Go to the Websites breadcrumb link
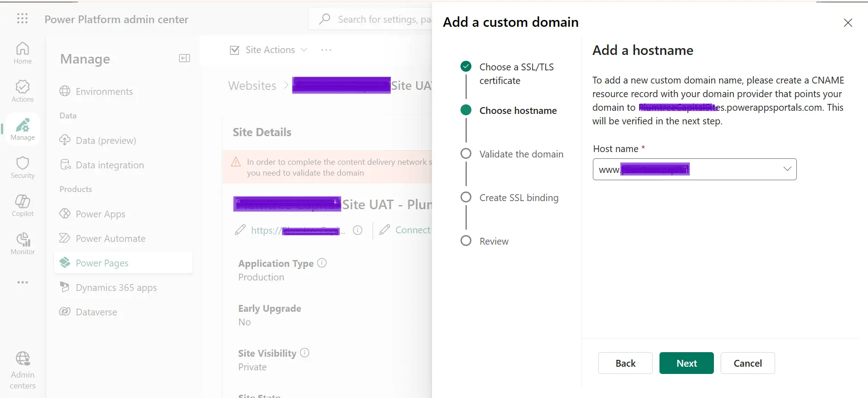868x398 pixels. [x=252, y=85]
